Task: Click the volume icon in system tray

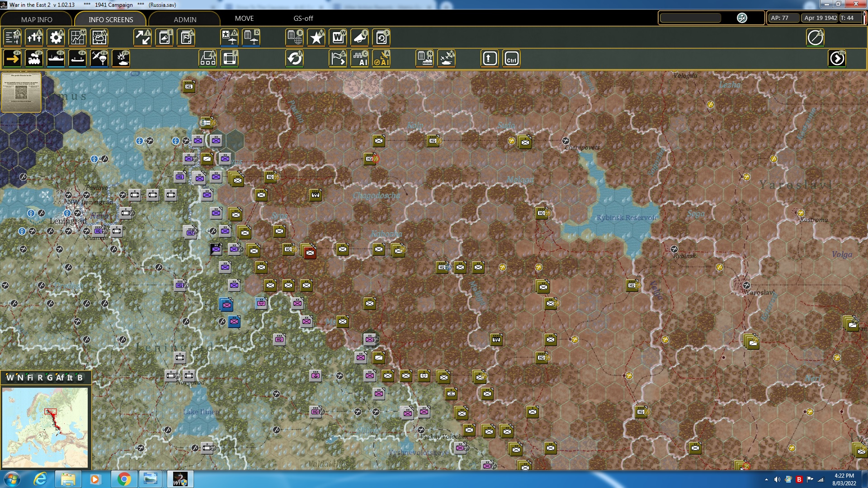Action: (777, 479)
